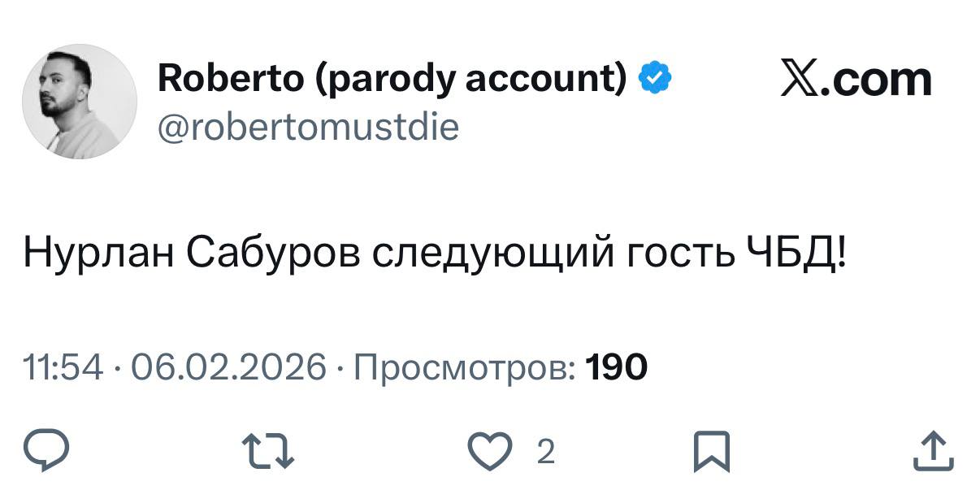Click the tweet time 11:54
The width and height of the screenshot is (980, 503).
[64, 367]
